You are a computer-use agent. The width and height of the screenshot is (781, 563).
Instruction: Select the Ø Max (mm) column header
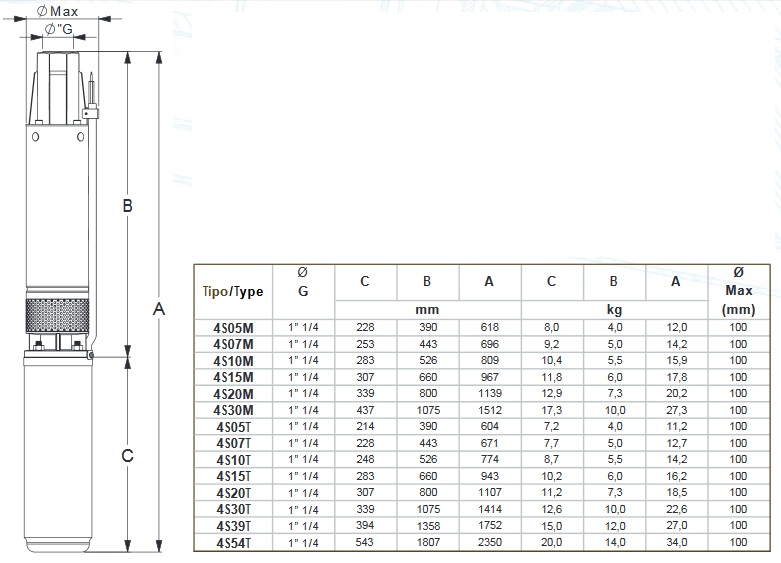[x=738, y=291]
